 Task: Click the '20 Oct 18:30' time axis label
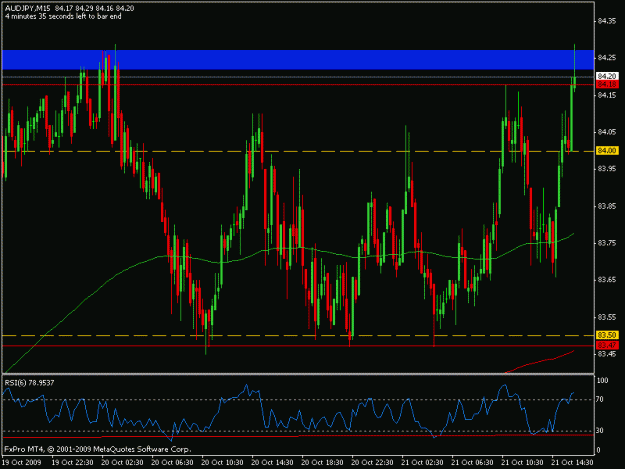(x=322, y=462)
